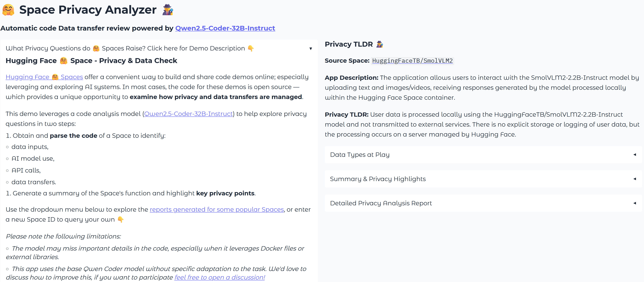
Task: Expand the Data Types at Play section
Action: click(x=635, y=155)
